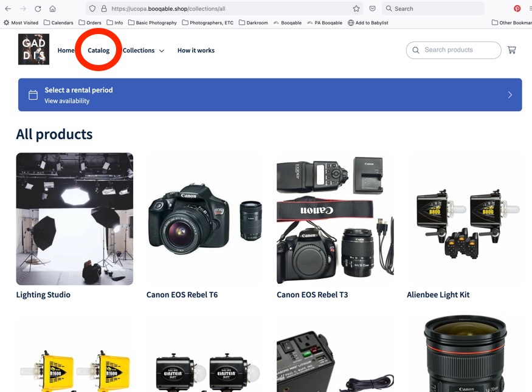
Task: Open the Photographers, ETC bookmark folder
Action: [208, 22]
